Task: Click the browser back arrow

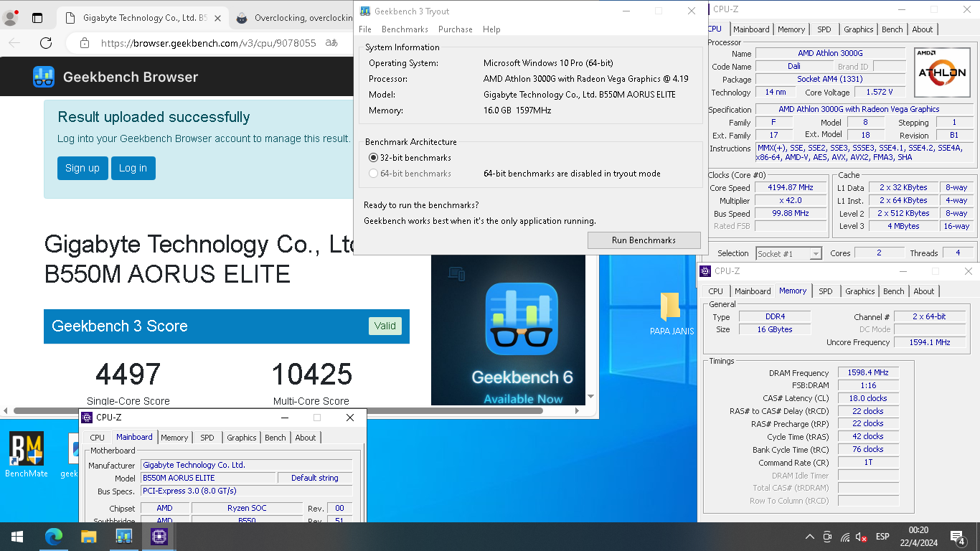Action: tap(15, 43)
